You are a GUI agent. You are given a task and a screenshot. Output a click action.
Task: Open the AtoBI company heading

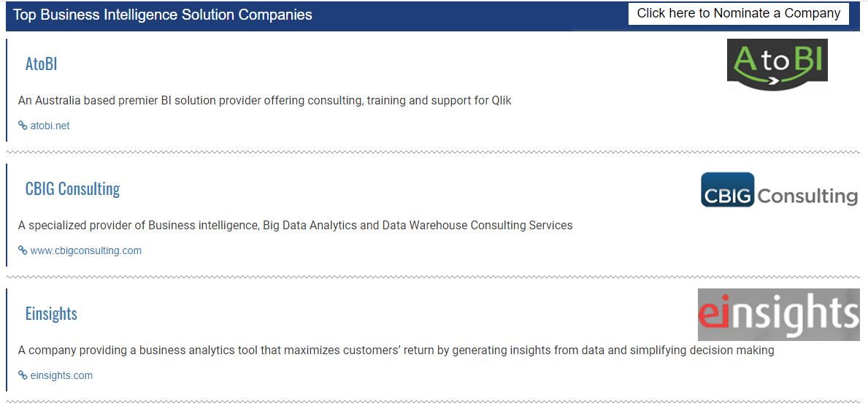coord(41,64)
